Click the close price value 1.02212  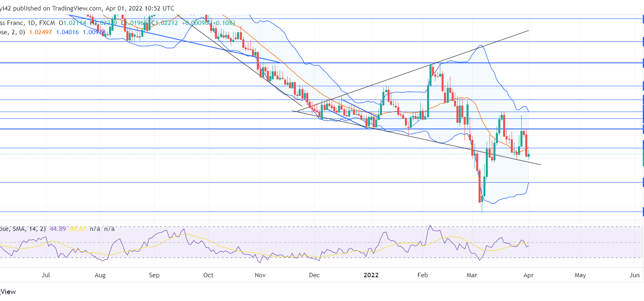(x=167, y=23)
